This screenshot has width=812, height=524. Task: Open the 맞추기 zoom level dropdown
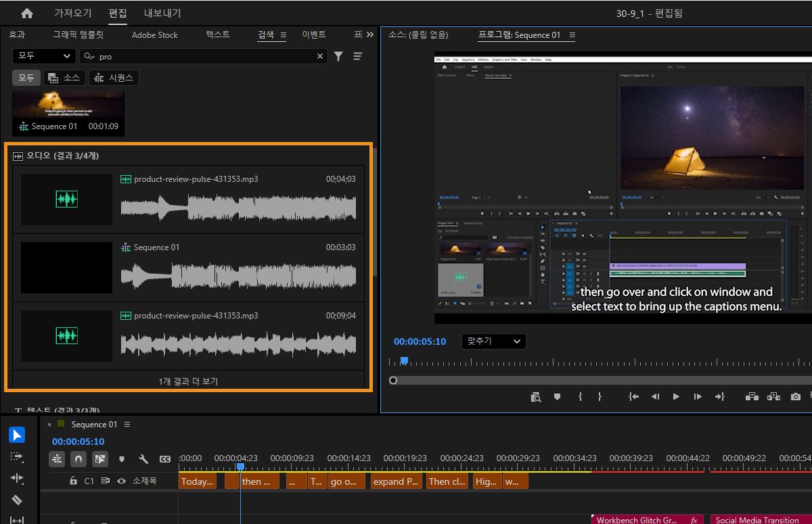tap(493, 341)
